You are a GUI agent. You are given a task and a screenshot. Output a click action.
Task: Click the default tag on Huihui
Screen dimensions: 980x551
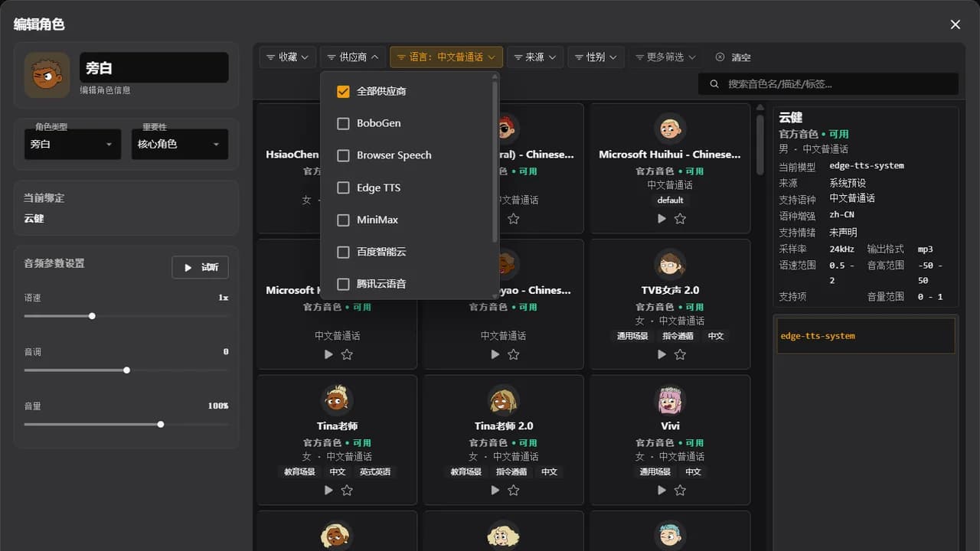tap(670, 200)
